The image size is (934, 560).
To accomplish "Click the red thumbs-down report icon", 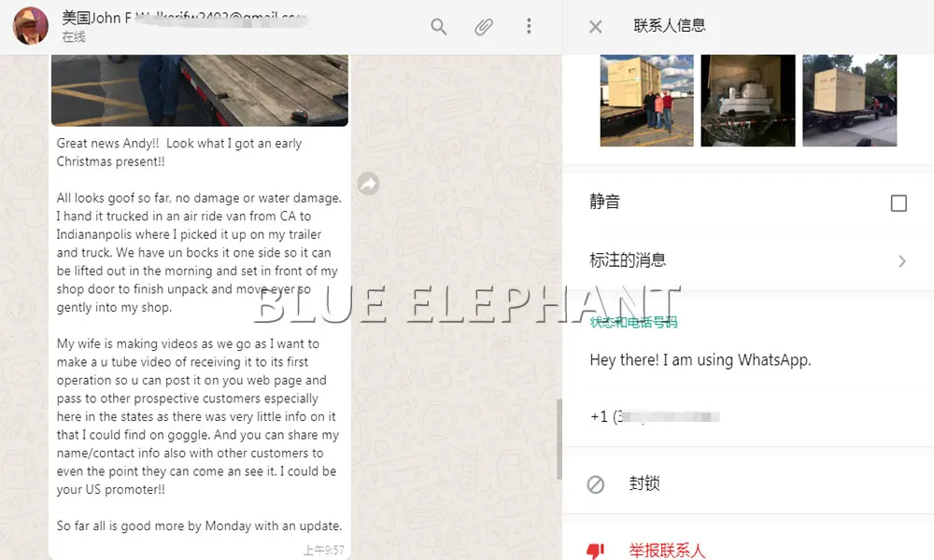I will click(x=595, y=551).
